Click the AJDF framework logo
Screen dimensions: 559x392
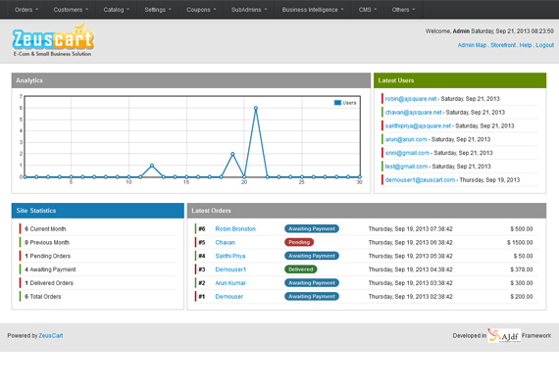pos(504,335)
